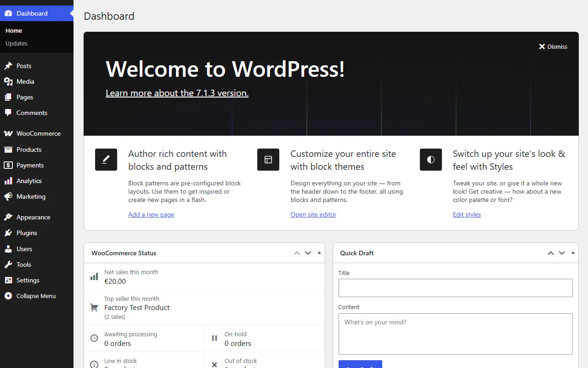Move Quick Draft widget down
Viewport: 588px width, 368px height.
coord(561,253)
